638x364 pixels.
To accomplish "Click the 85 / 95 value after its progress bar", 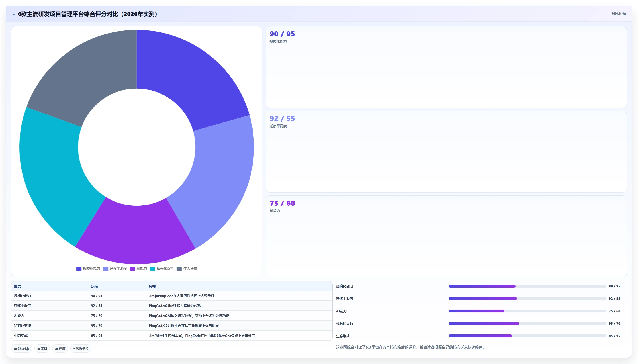I will [614, 336].
